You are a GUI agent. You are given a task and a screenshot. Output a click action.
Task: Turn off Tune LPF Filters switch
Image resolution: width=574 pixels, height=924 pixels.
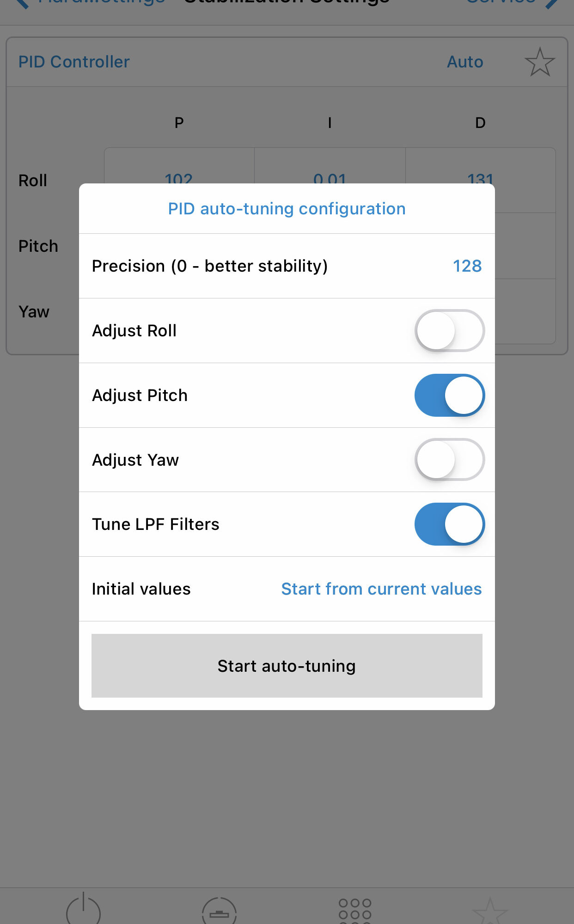(450, 524)
